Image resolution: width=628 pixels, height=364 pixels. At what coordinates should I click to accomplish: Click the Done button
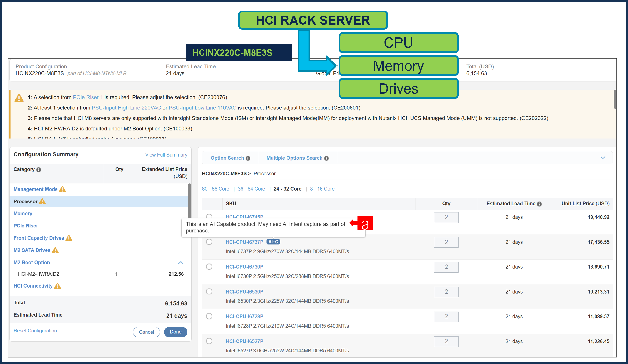click(x=175, y=332)
